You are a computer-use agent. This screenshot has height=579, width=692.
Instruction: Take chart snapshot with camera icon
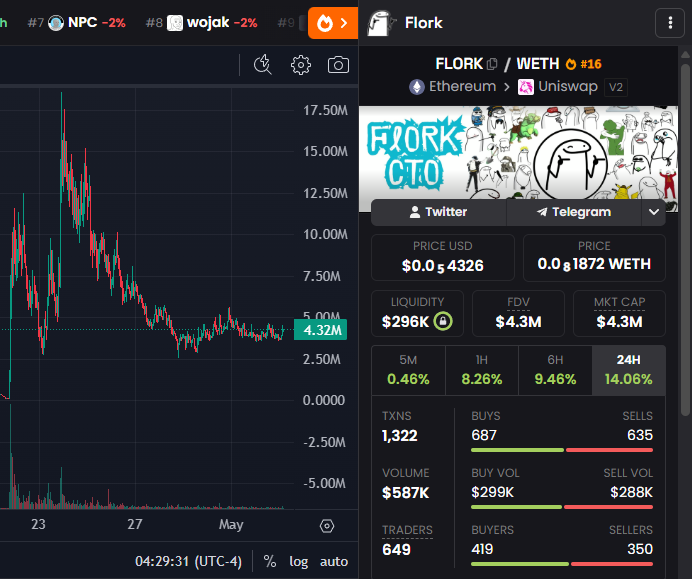point(338,65)
